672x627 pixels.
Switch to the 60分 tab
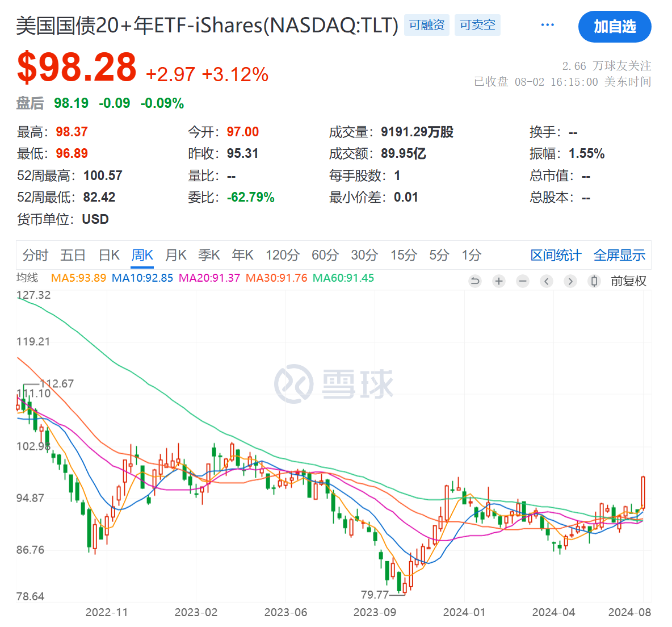click(x=325, y=256)
